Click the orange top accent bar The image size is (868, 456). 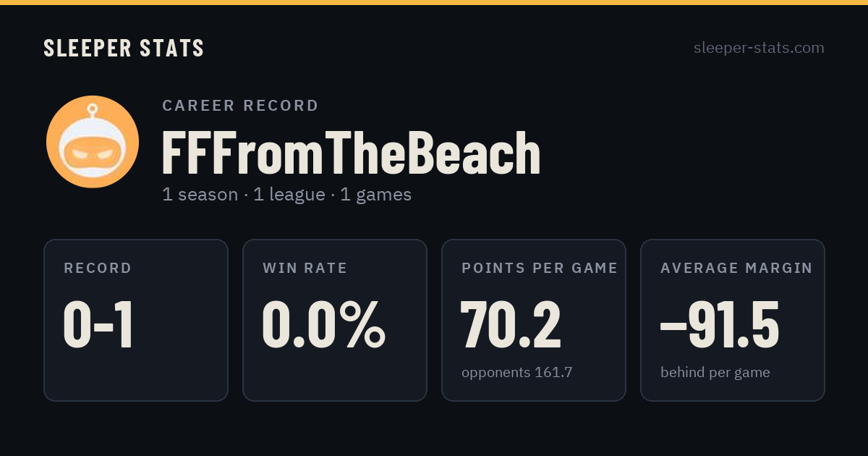coord(434,2)
